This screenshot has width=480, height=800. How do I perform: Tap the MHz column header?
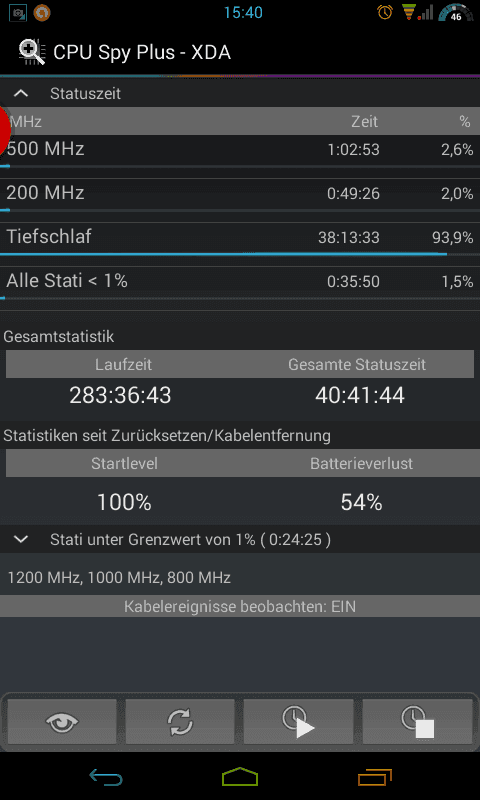[26, 121]
